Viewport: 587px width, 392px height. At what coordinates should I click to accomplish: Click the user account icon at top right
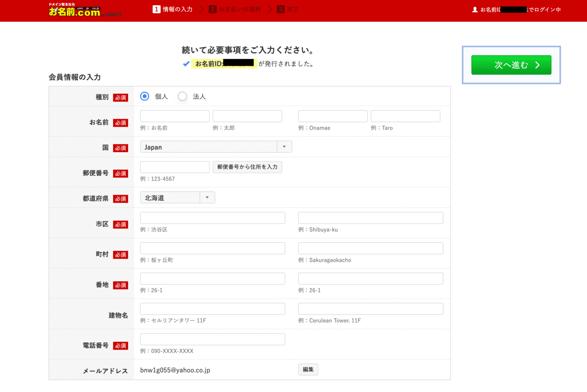475,9
